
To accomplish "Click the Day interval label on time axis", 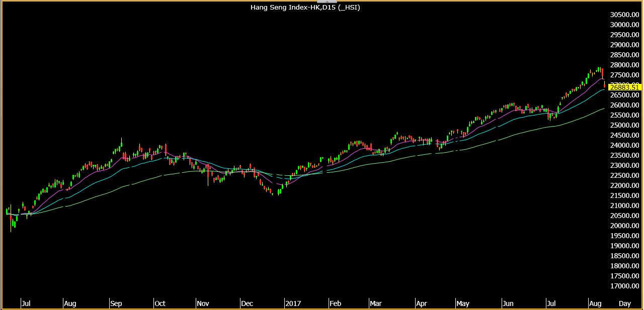I will pyautogui.click(x=624, y=303).
